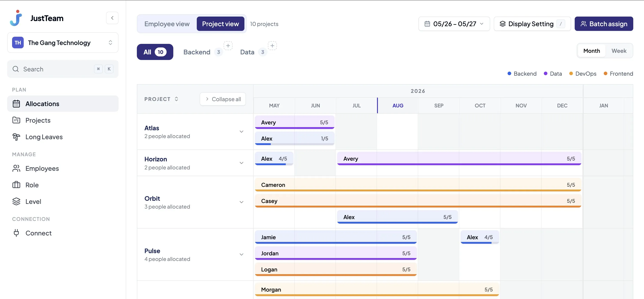Click Collapse all button

(x=223, y=99)
